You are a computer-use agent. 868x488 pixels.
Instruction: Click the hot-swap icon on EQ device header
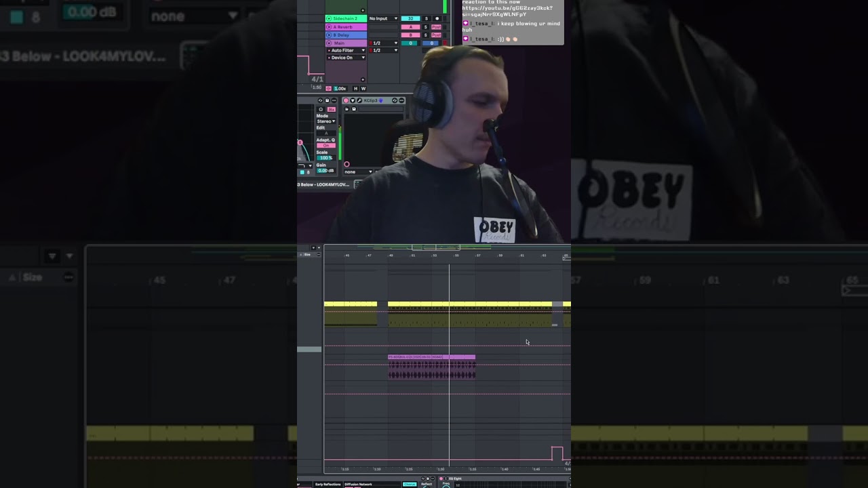321,100
